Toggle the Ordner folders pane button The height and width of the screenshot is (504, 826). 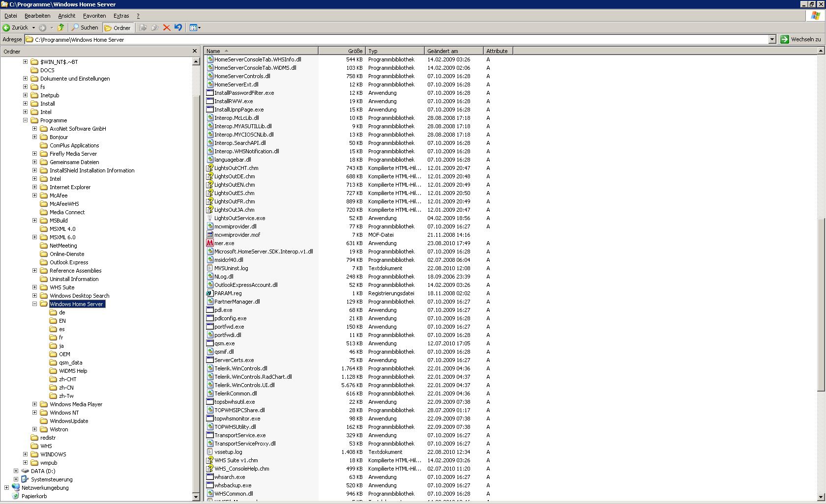[117, 28]
